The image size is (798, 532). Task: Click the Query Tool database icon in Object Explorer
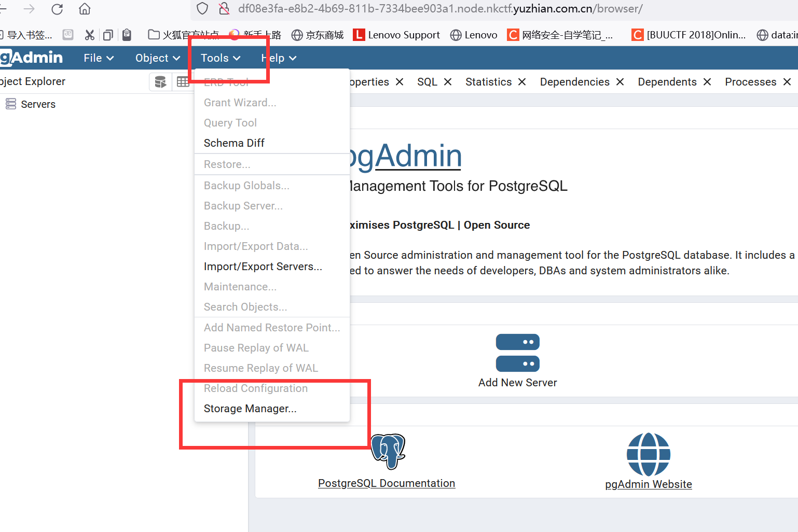coord(161,81)
